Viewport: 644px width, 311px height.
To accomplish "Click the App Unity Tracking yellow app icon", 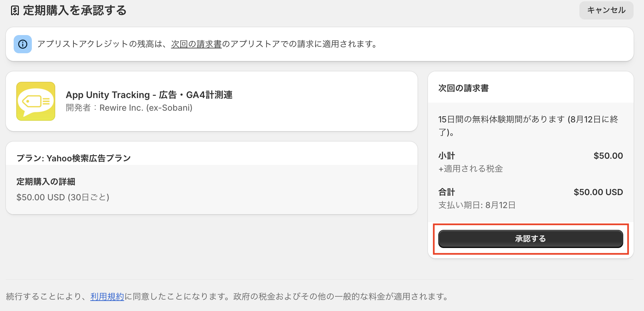I will point(36,101).
